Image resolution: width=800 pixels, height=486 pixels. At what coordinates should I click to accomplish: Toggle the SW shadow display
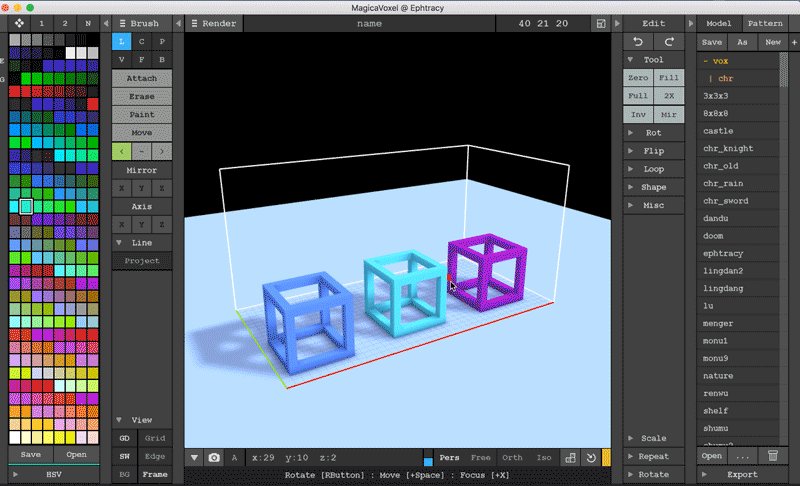pos(124,456)
